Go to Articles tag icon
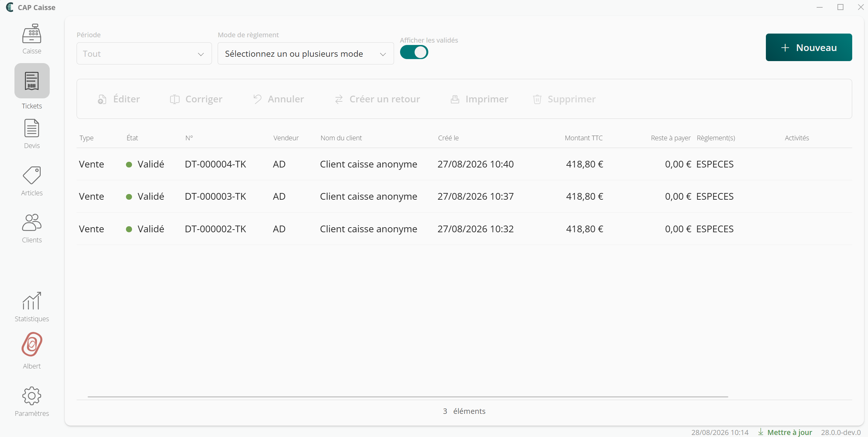 click(32, 176)
